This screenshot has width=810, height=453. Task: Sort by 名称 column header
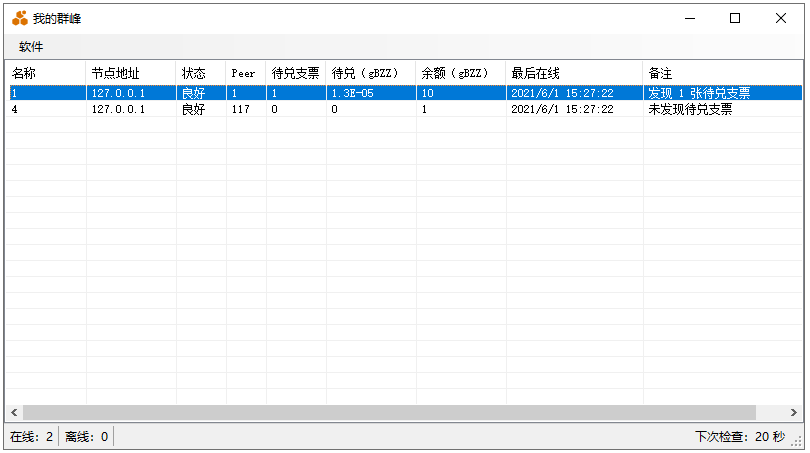point(45,73)
